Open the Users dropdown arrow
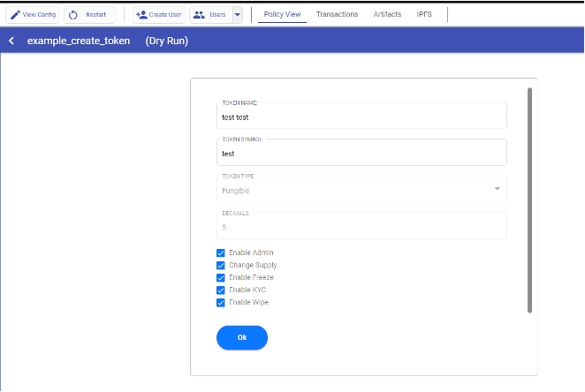This screenshot has height=392, width=585. tap(237, 15)
